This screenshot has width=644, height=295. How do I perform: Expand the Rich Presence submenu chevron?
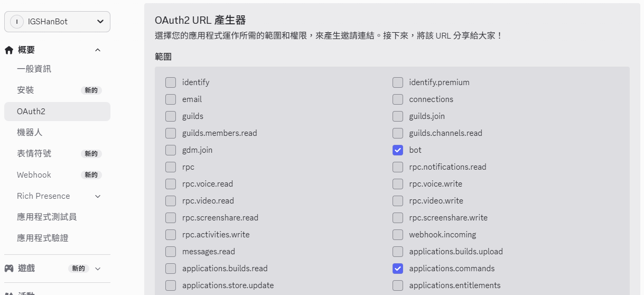click(98, 196)
